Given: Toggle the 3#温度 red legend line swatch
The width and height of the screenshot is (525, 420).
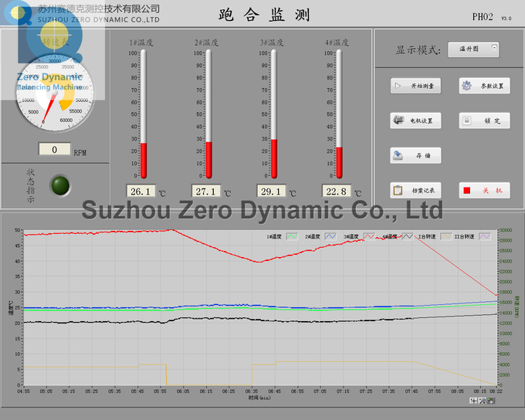Looking at the screenshot, I should (x=368, y=237).
